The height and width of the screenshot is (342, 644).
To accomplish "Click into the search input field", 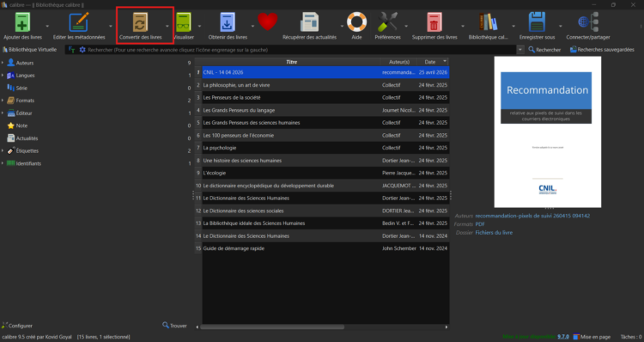I will (x=301, y=50).
